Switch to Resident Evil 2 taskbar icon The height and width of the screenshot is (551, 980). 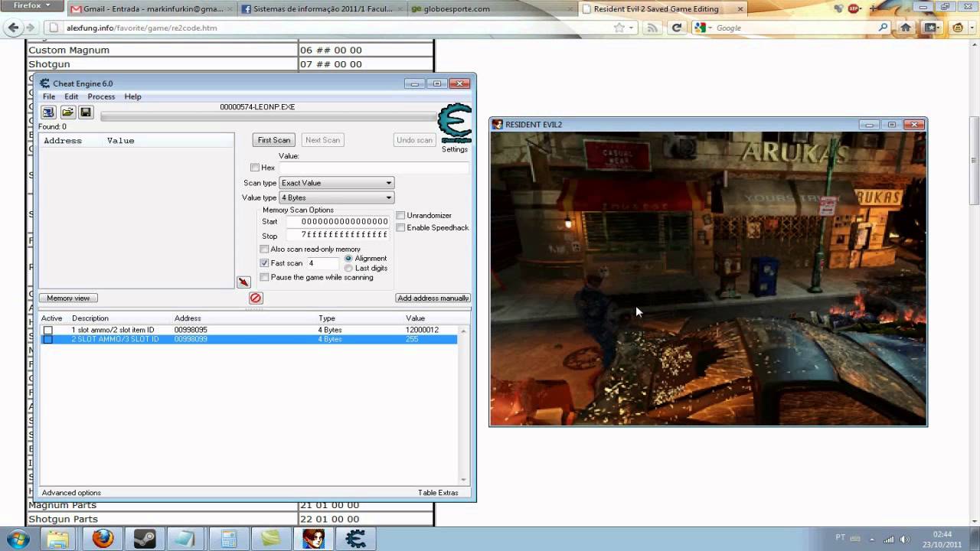(x=313, y=539)
